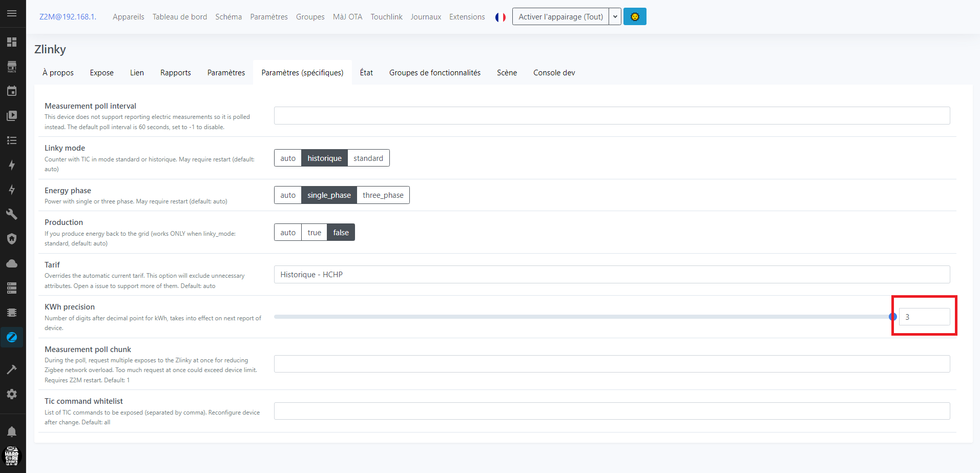
Task: Set Linky mode to historique
Action: coord(324,158)
